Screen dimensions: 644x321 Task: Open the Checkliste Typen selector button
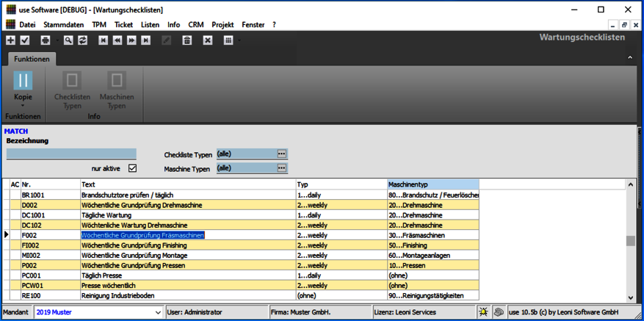281,154
